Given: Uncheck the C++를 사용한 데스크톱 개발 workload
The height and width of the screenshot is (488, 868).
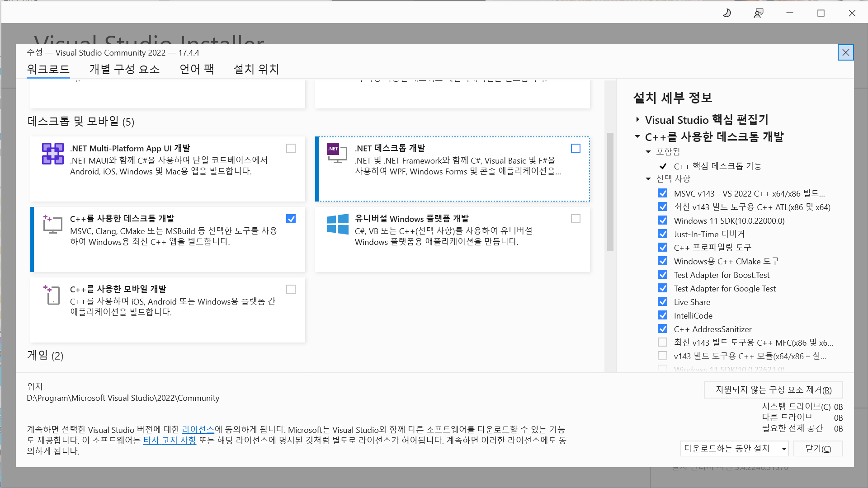Looking at the screenshot, I should pyautogui.click(x=291, y=219).
